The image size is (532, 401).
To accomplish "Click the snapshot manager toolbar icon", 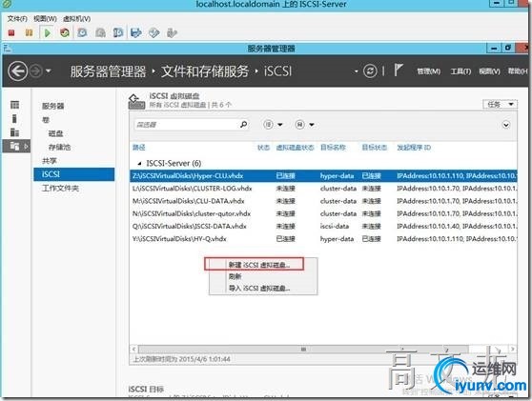I will click(118, 33).
